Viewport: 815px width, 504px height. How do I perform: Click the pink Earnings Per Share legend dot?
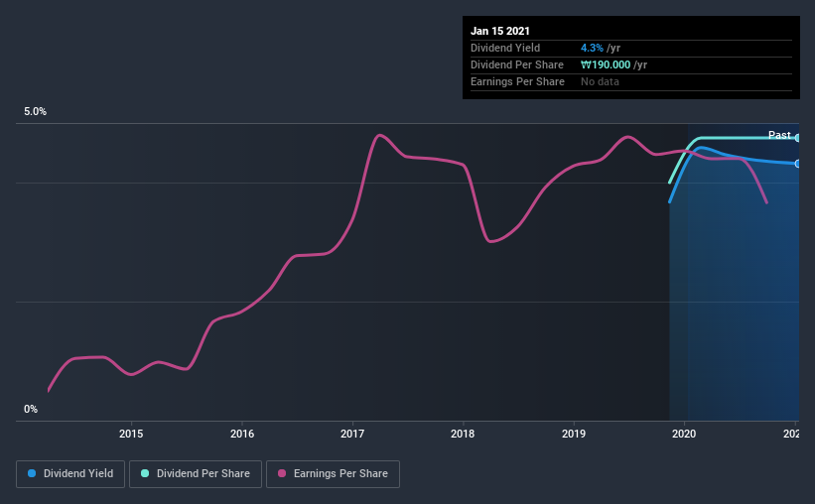point(282,473)
